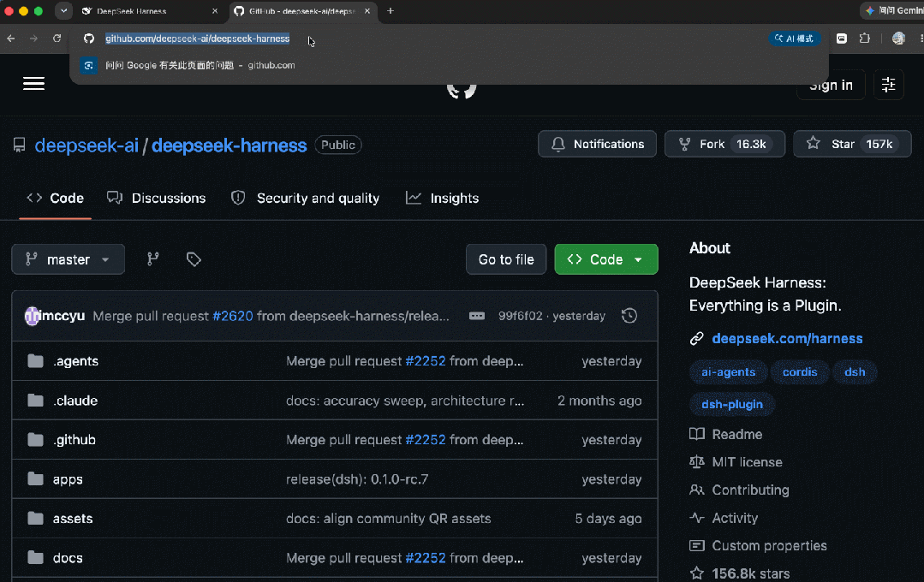The image size is (924, 582).
Task: Click the dsh-plugin topic tag
Action: click(x=732, y=404)
